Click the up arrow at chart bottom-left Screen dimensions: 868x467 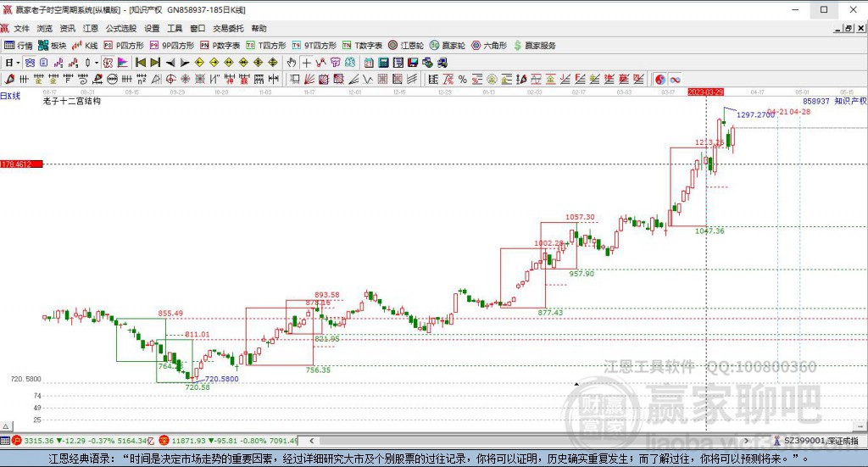point(6,426)
